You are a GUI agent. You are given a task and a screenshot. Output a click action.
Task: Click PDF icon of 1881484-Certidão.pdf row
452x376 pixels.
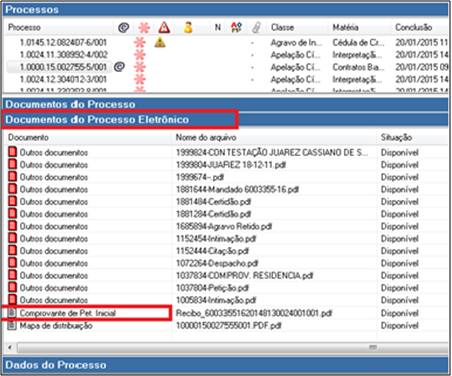click(x=12, y=201)
